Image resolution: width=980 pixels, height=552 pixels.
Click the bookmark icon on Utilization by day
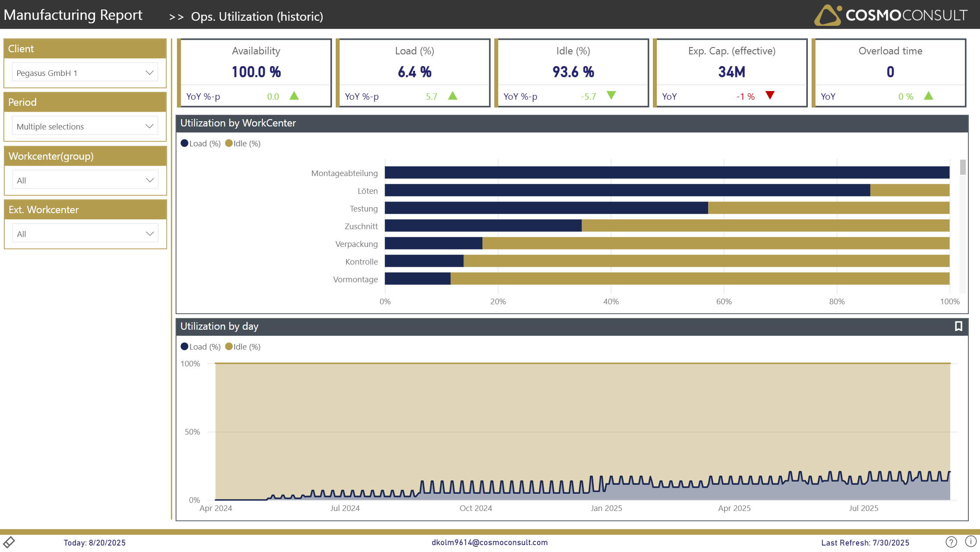click(x=958, y=326)
